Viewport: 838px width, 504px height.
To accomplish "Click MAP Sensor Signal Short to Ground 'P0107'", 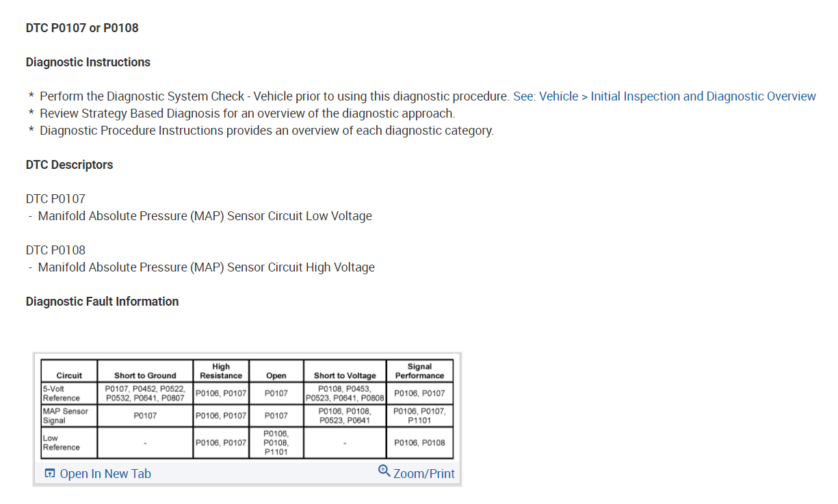I will [x=145, y=416].
